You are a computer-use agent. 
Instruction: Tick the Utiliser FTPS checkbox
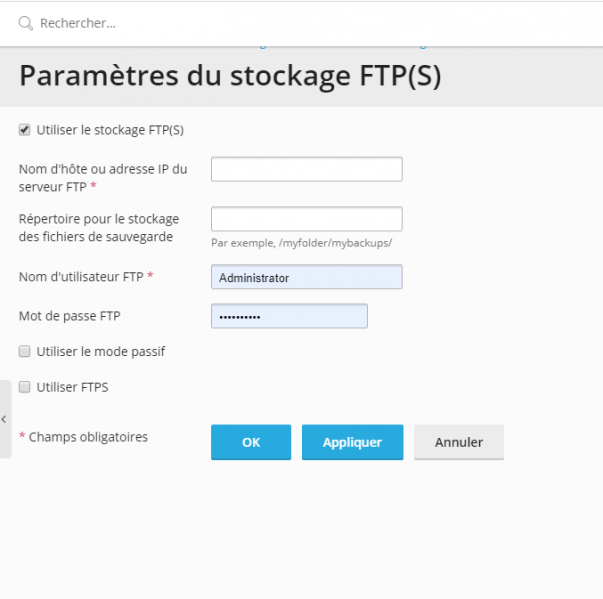[25, 387]
